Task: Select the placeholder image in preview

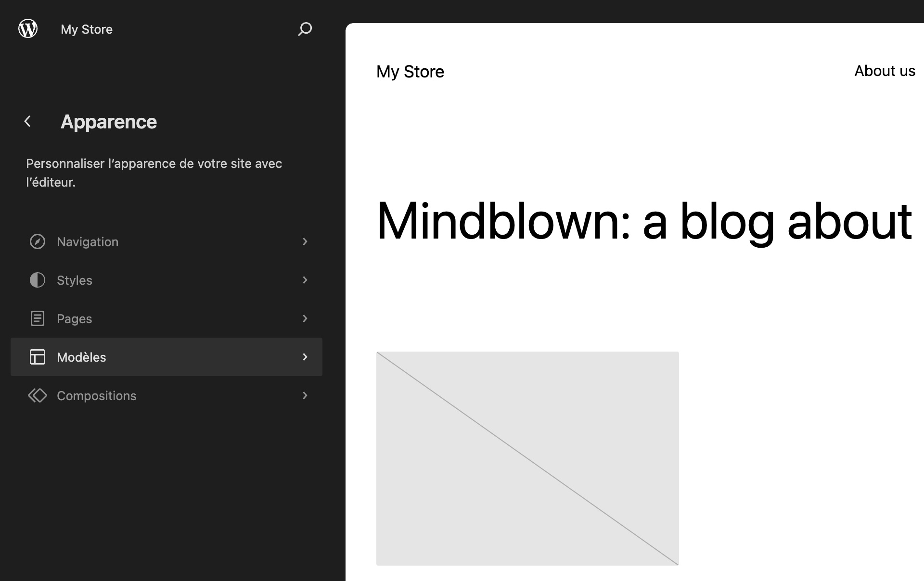Action: click(527, 458)
